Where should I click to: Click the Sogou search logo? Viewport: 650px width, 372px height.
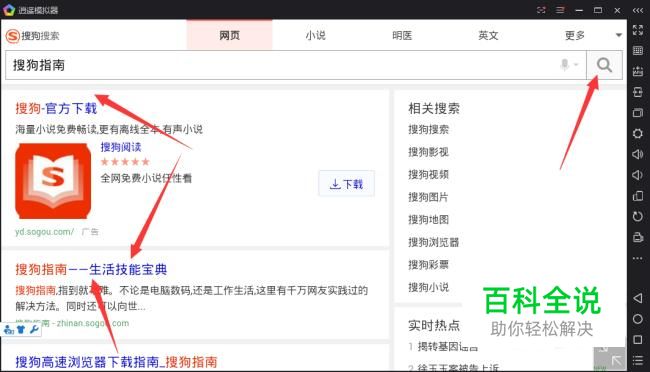(x=32, y=36)
